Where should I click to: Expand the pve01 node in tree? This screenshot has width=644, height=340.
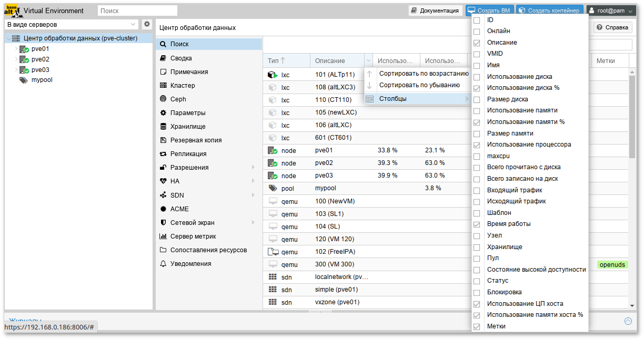[x=16, y=49]
